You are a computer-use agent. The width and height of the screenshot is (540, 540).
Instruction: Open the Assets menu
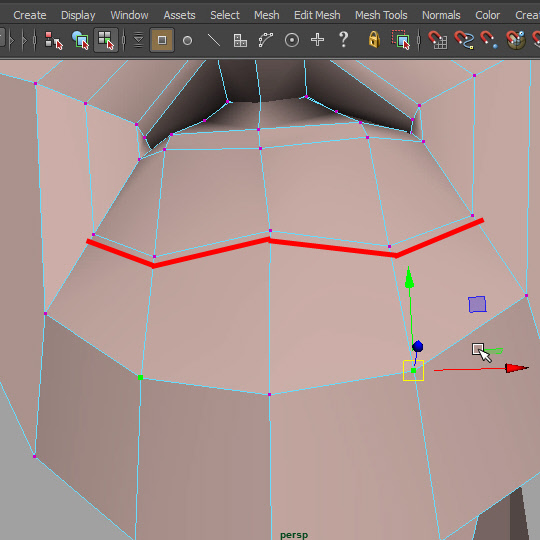[x=179, y=15]
